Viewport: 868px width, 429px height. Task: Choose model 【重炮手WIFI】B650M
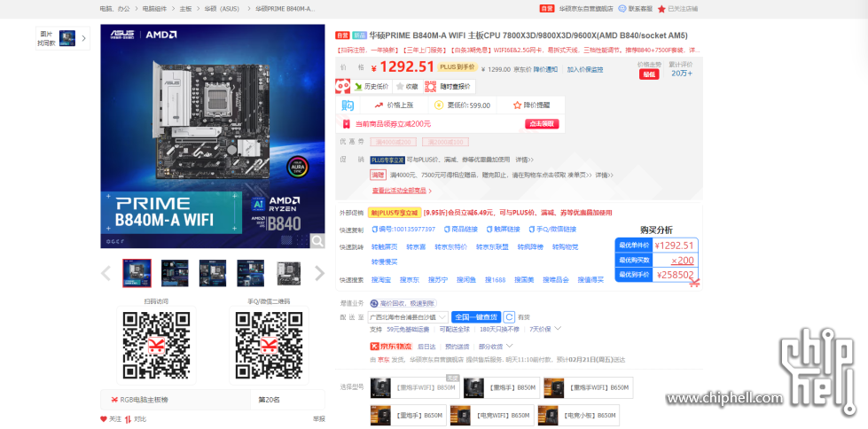[x=588, y=387]
